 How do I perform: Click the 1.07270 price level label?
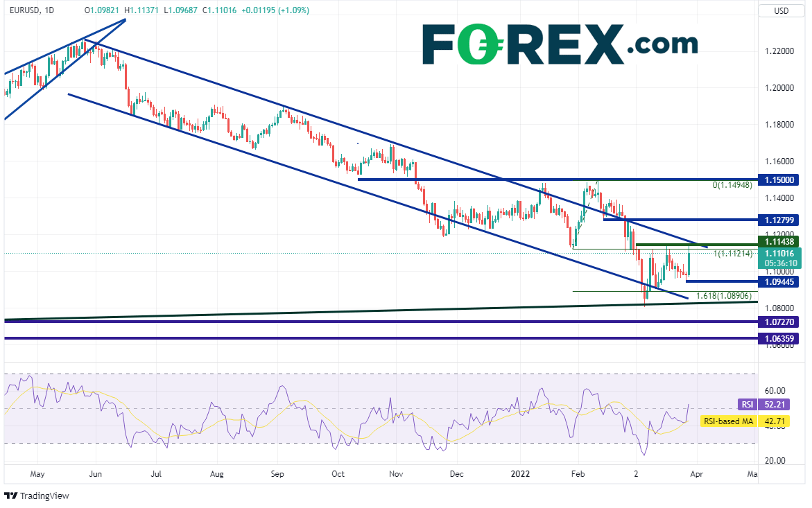pos(781,322)
